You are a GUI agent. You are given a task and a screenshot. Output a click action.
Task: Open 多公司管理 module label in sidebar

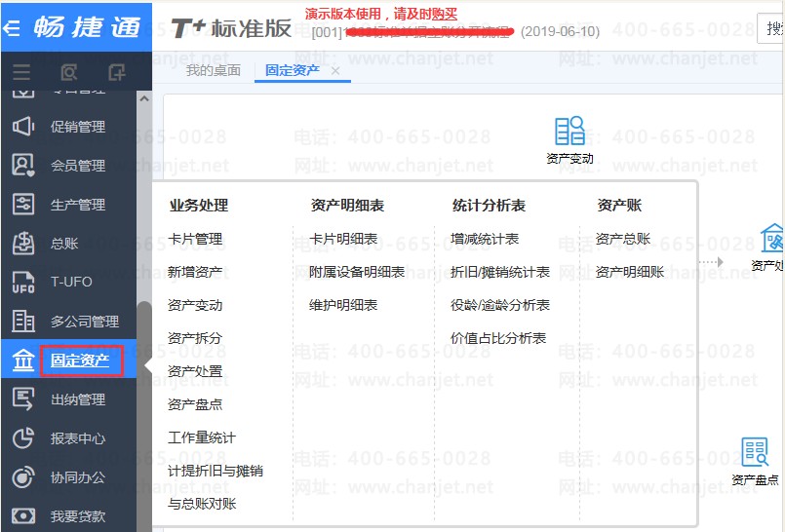click(85, 322)
